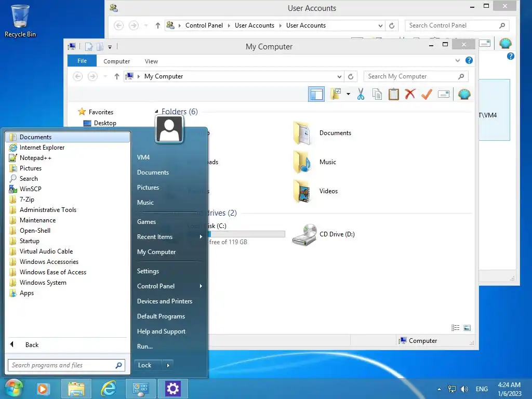The image size is (532, 399).
Task: Click the Control Panel taskbar icon
Action: point(140,389)
